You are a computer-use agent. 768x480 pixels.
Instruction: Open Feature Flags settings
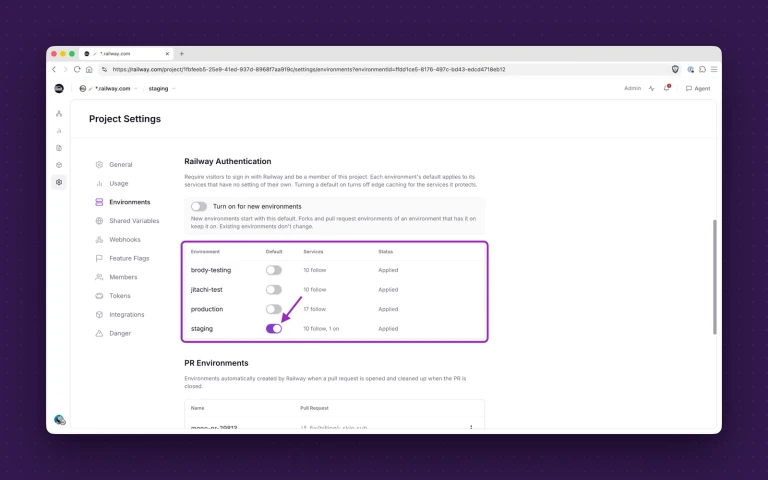(x=122, y=258)
